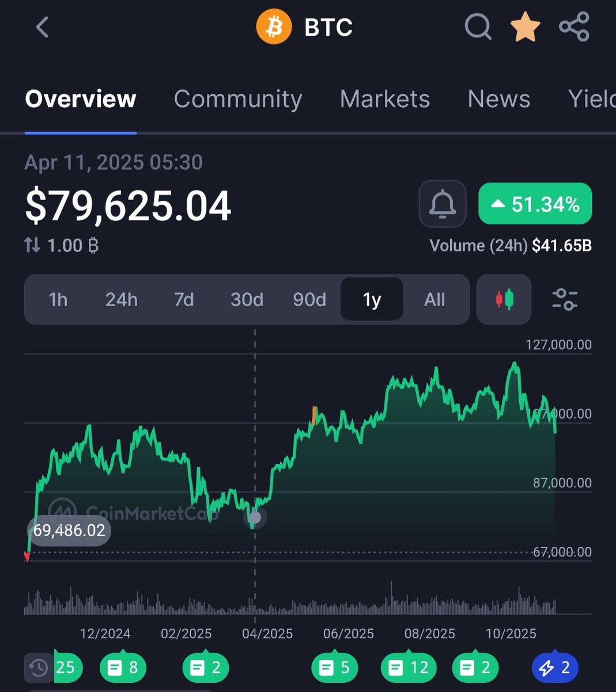Tap the 12/2024 date axis label

coord(105,634)
